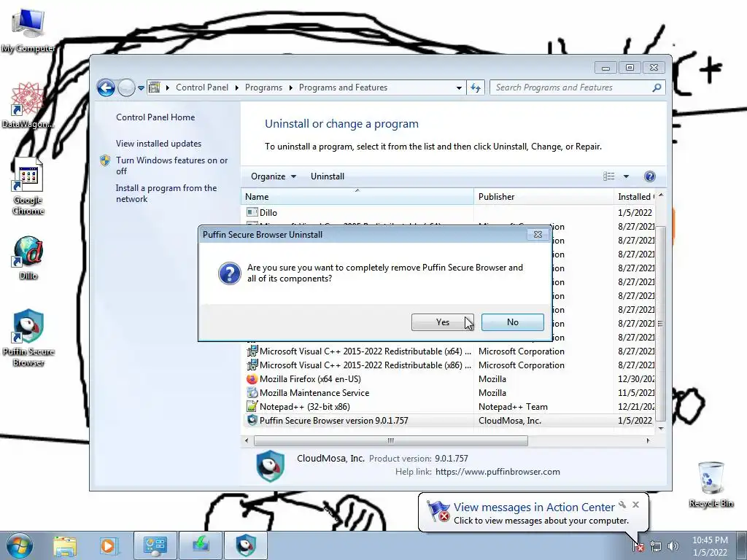Click the horizontal scrollbar thumb in the list
The width and height of the screenshot is (747, 560).
tap(391, 441)
